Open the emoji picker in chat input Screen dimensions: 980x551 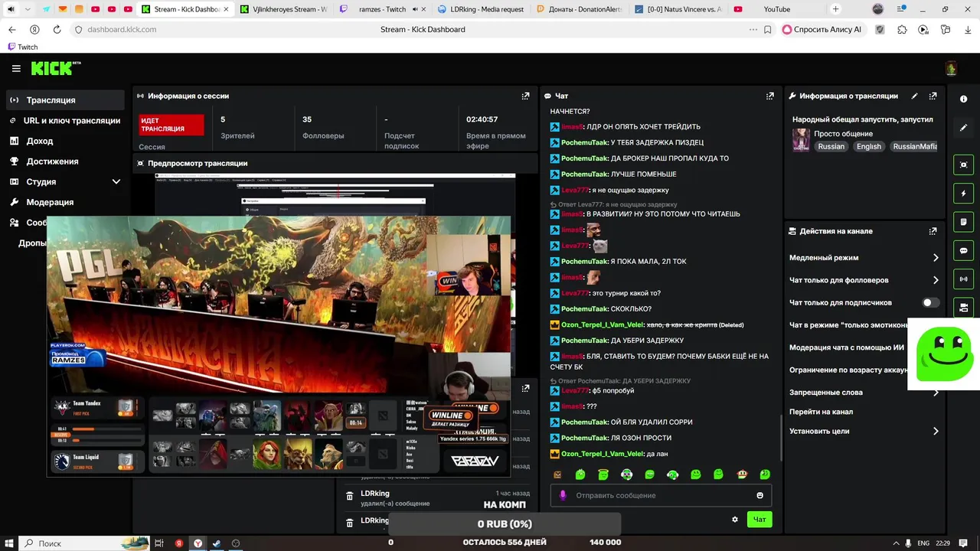pos(759,495)
